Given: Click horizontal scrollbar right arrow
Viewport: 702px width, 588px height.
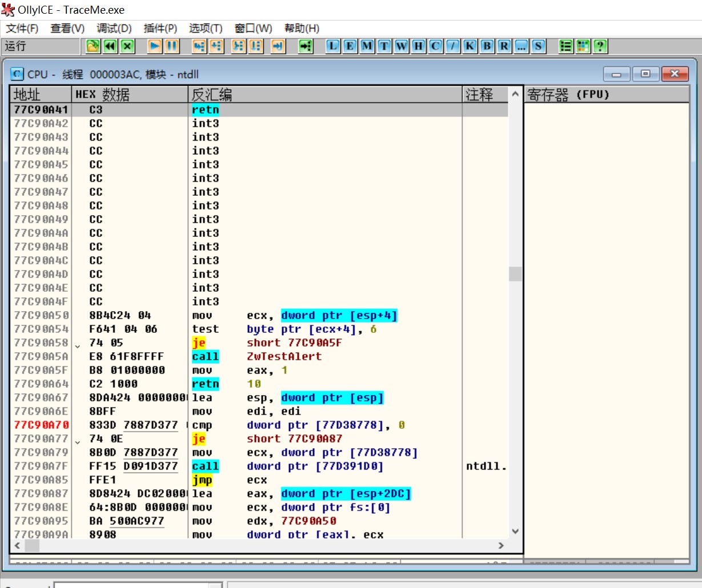Looking at the screenshot, I should [x=501, y=546].
